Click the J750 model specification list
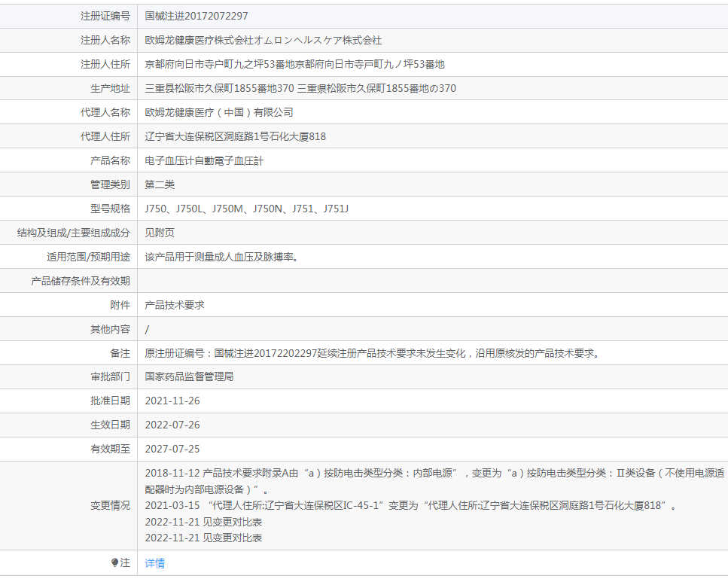The width and height of the screenshot is (728, 579). pos(246,209)
